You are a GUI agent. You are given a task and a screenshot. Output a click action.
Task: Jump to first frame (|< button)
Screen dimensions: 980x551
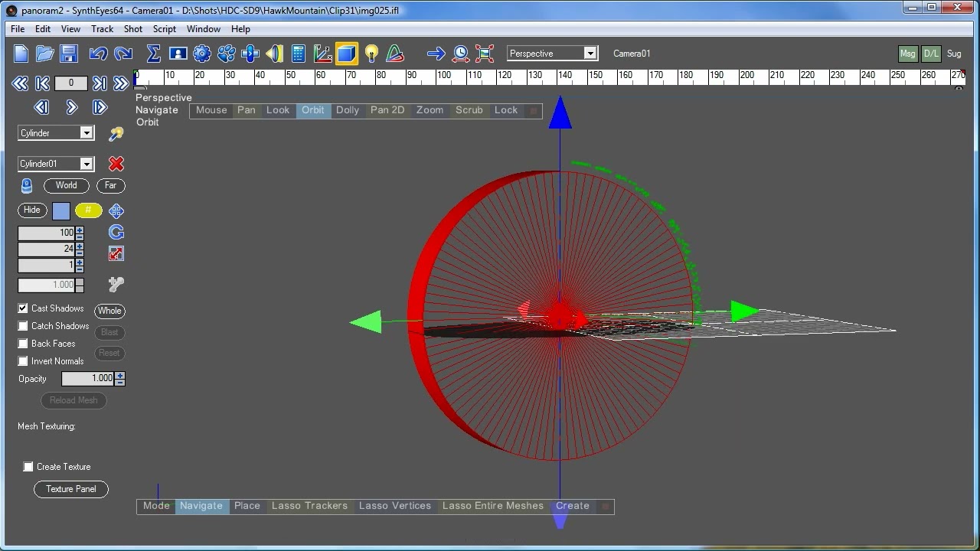(x=43, y=83)
